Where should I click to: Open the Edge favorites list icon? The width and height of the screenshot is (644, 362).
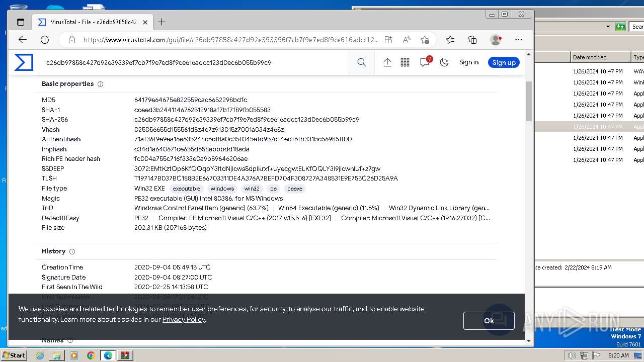tap(450, 40)
